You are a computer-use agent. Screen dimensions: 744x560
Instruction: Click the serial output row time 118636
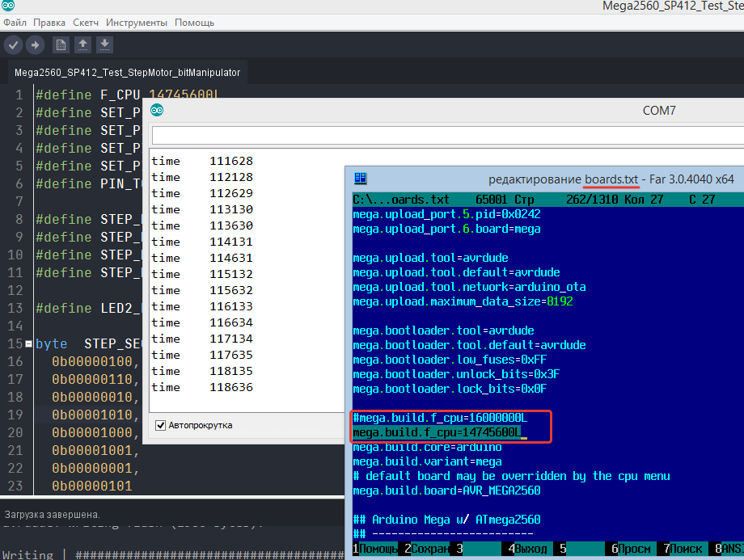click(x=202, y=387)
